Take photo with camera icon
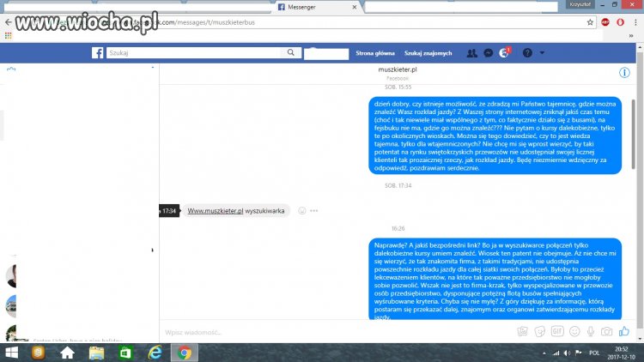Image resolution: width=644 pixels, height=362 pixels. pos(606,332)
